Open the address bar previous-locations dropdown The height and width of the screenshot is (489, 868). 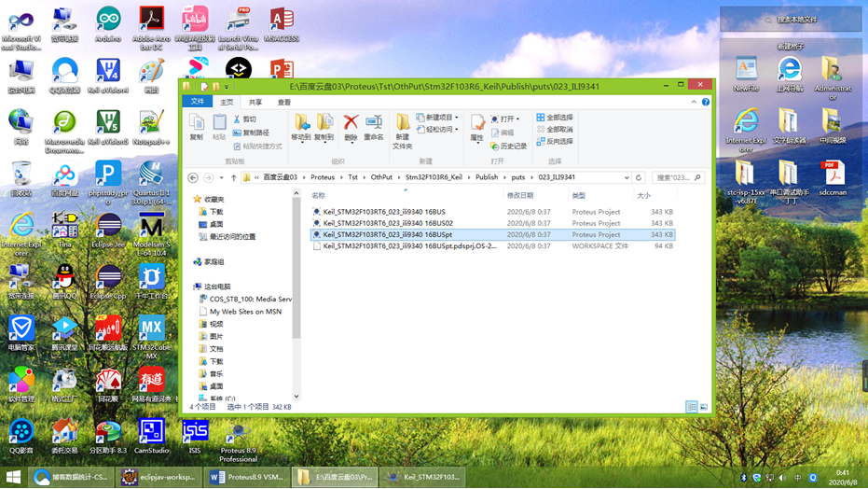point(627,177)
